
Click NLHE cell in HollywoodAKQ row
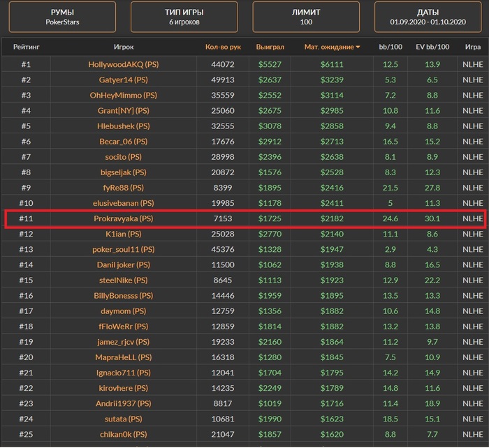473,64
